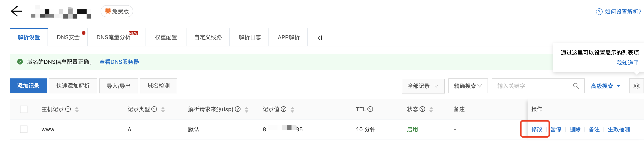
Task: Expand 高级搜索 options
Action: click(605, 86)
